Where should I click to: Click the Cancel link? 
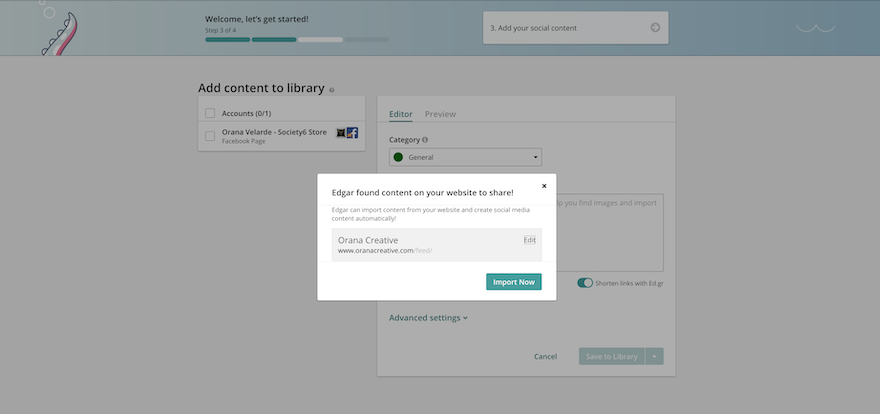(545, 356)
